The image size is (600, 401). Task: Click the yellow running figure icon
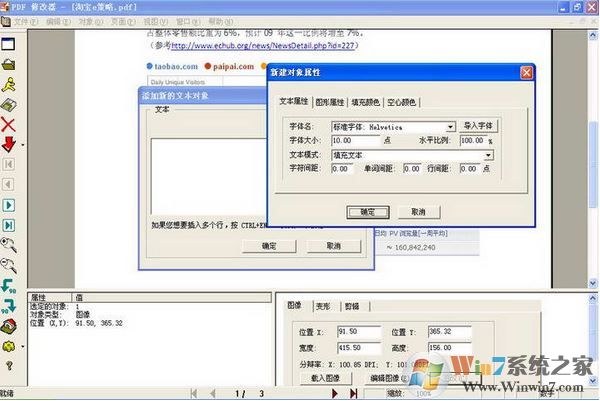click(x=8, y=85)
